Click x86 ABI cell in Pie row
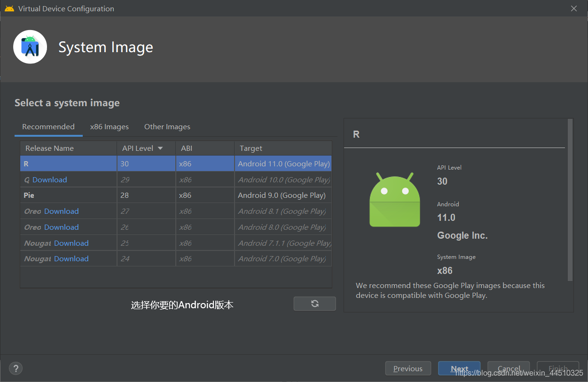Viewport: 588px width, 382px height. pyautogui.click(x=205, y=195)
